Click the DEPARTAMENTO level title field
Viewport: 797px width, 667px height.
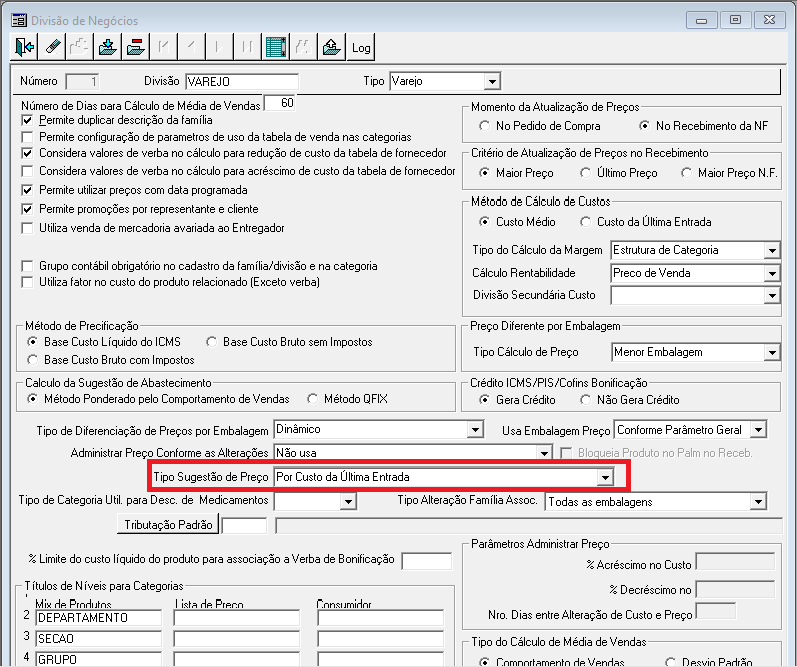[x=99, y=618]
